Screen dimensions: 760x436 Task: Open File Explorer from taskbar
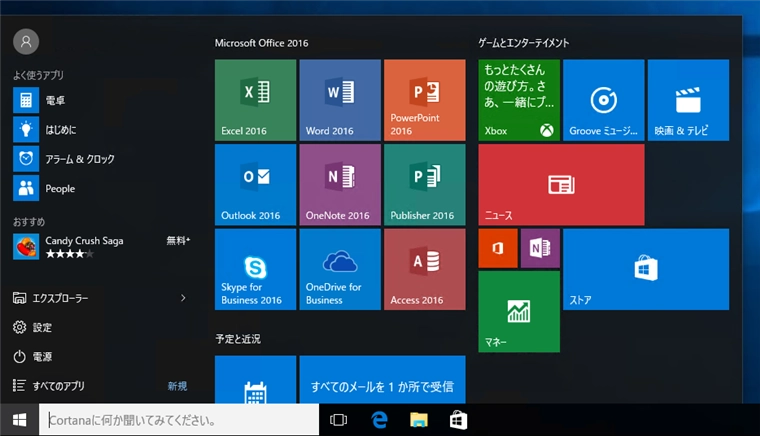coord(419,420)
